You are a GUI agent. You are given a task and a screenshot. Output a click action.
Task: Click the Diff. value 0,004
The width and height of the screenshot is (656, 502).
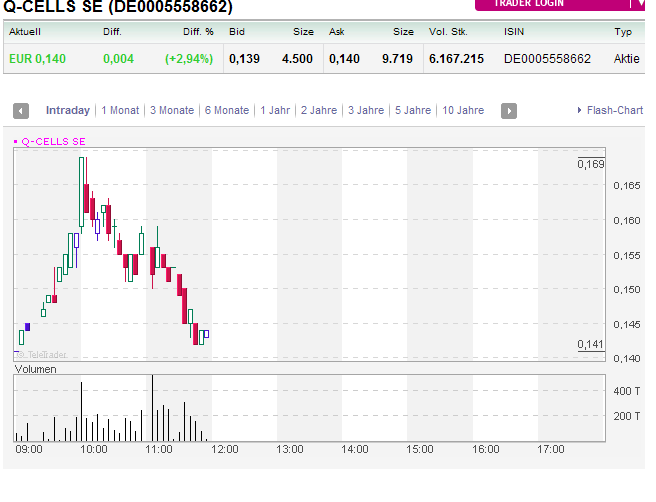tap(118, 59)
